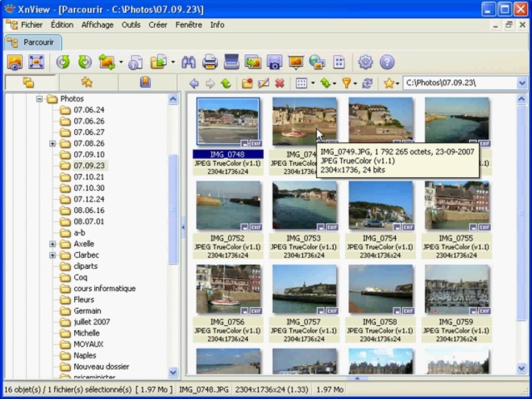Rotate image counter-clockwise
Viewport: 532px width, 399px height.
(63, 63)
